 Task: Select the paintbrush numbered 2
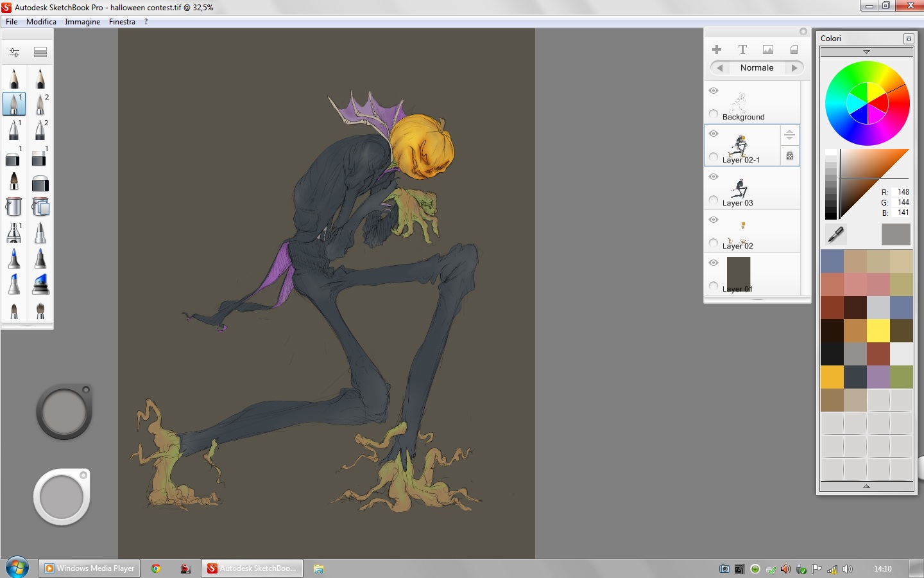coord(40,104)
